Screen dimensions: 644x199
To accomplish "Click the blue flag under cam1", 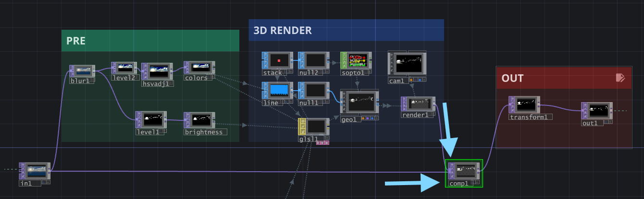I will (420, 80).
